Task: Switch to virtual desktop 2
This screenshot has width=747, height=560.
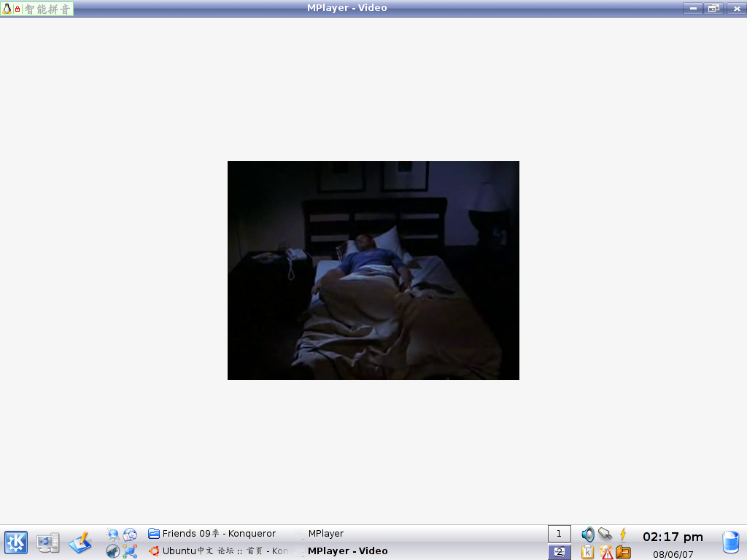Action: coord(560,553)
